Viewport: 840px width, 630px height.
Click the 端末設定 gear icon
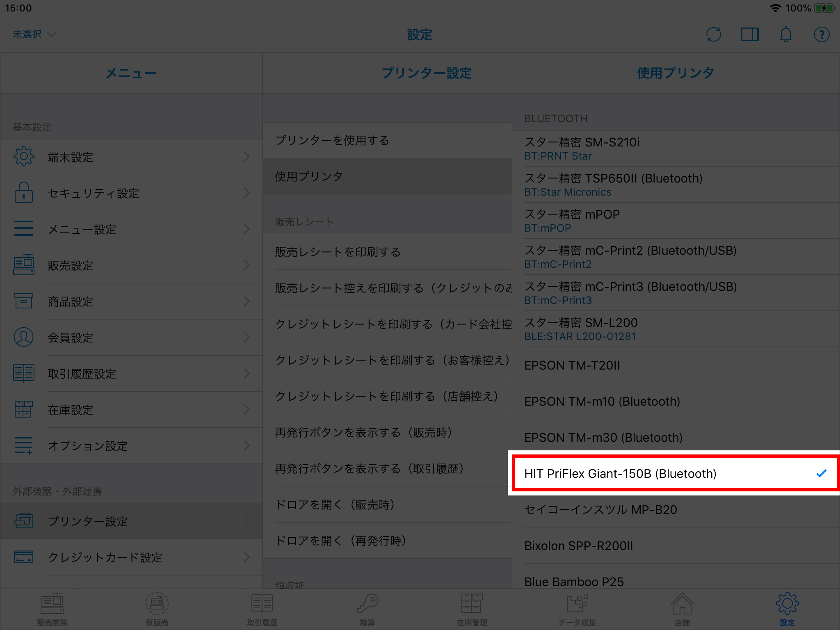24,157
